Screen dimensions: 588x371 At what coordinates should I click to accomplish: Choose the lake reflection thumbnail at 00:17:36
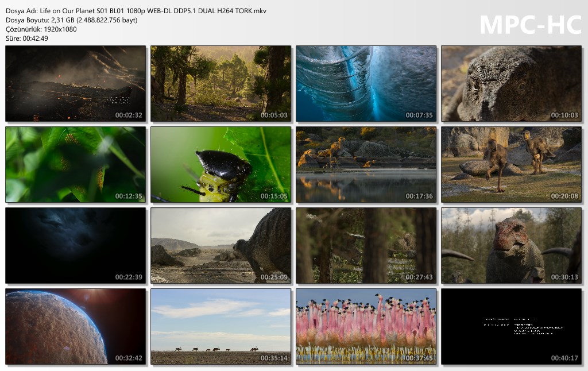click(x=366, y=165)
